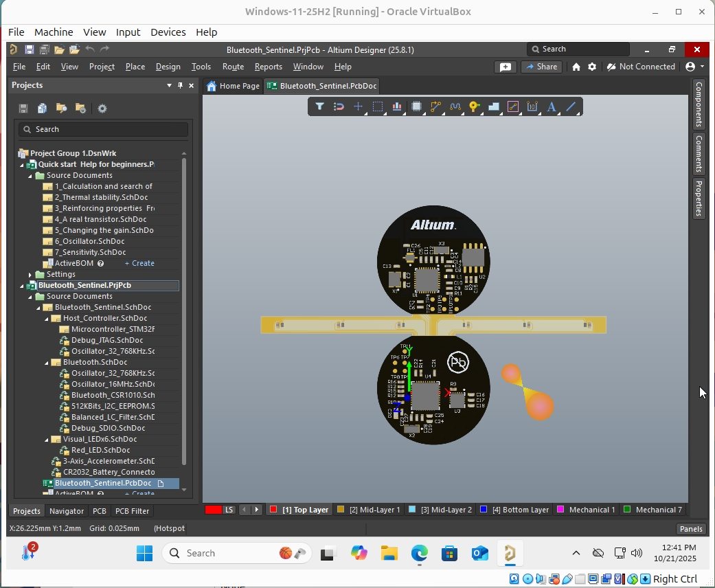The height and width of the screenshot is (588, 715).
Task: Click the Share button in the toolbar
Action: pos(542,67)
